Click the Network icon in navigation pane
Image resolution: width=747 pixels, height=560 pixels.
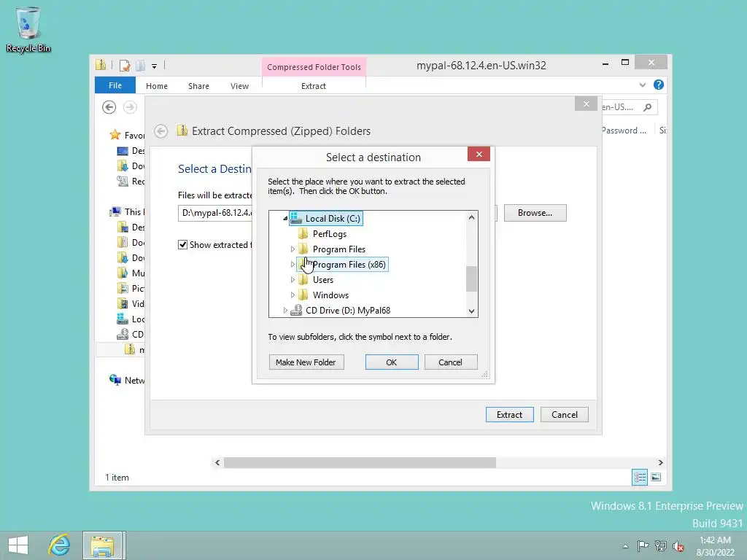pos(115,379)
